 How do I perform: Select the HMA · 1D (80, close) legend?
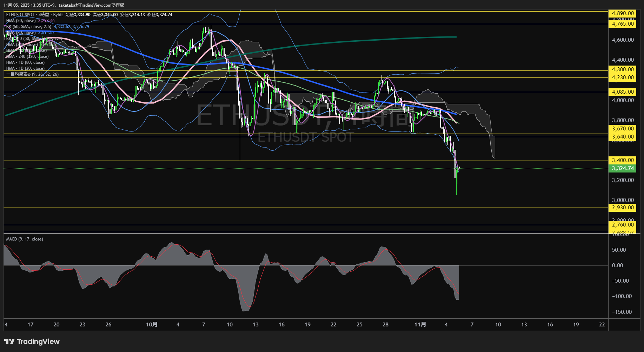click(x=25, y=62)
